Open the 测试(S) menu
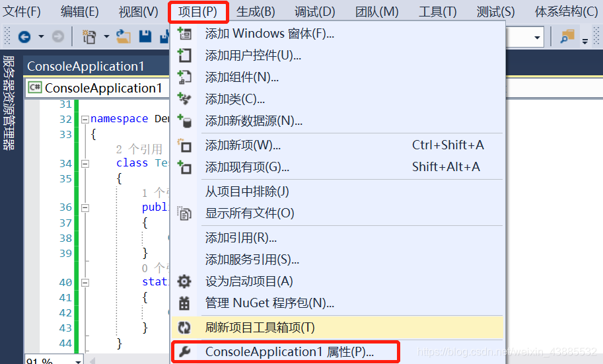The height and width of the screenshot is (364, 603). click(496, 11)
